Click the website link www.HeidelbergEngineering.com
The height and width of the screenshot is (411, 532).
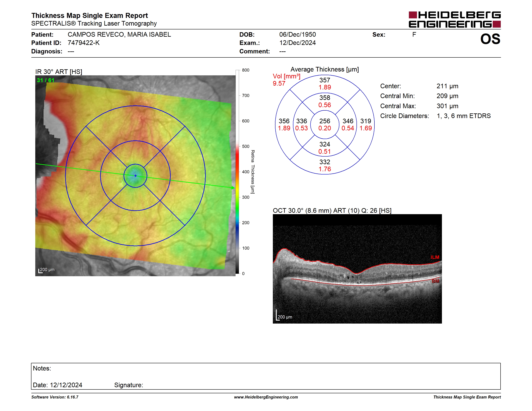(266, 397)
